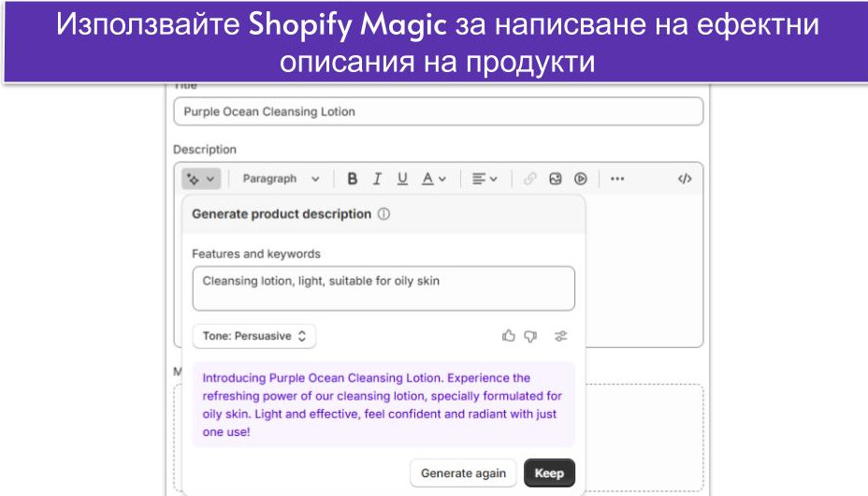Click the Title field with Purple Ocean Cleansing Lotion
Image resolution: width=868 pixels, height=496 pixels.
(x=439, y=111)
